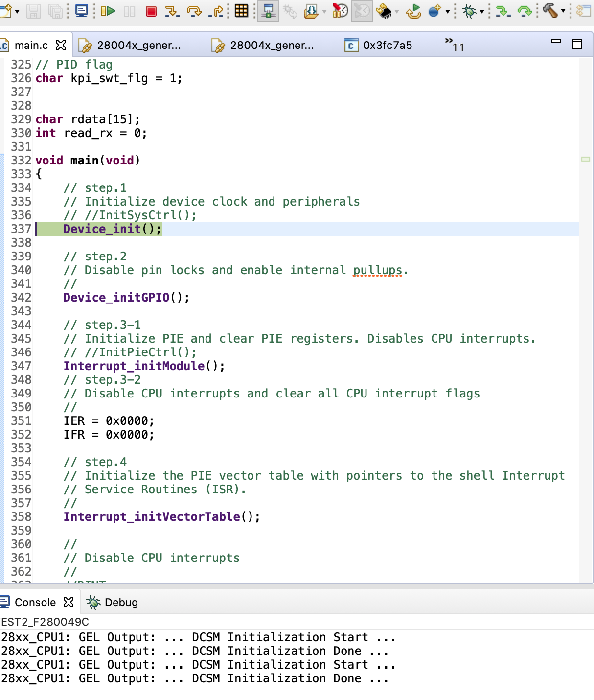
Task: Terminate the debug session with the red stop icon
Action: click(x=151, y=11)
